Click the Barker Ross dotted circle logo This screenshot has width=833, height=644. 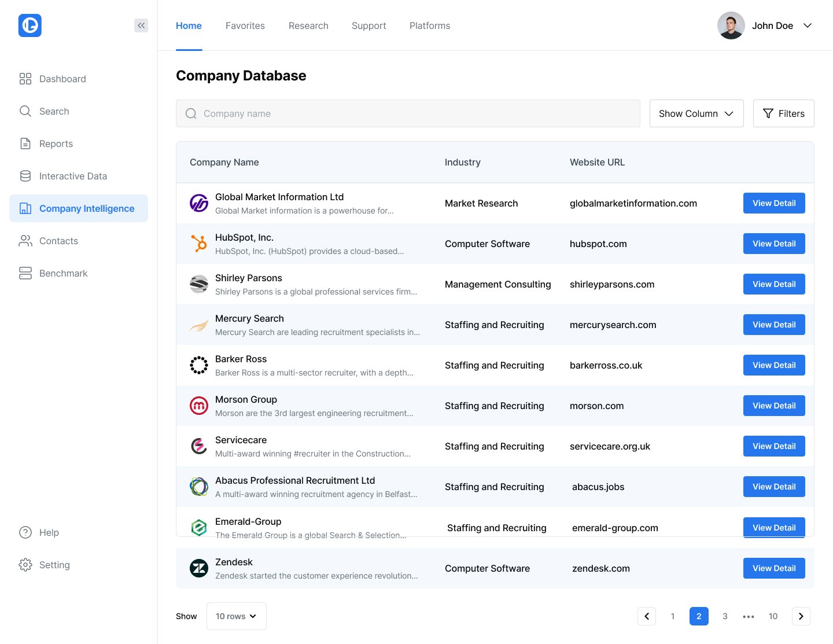click(199, 365)
